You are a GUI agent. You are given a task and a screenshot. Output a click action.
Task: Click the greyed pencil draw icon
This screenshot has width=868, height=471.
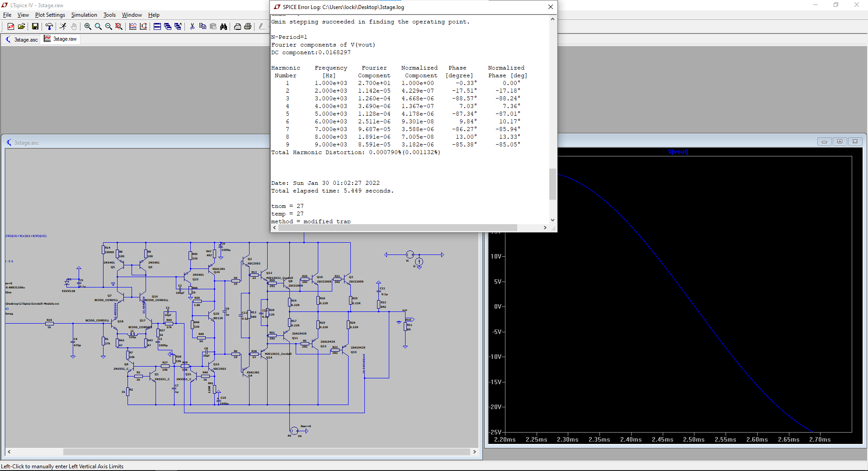pyautogui.click(x=262, y=27)
